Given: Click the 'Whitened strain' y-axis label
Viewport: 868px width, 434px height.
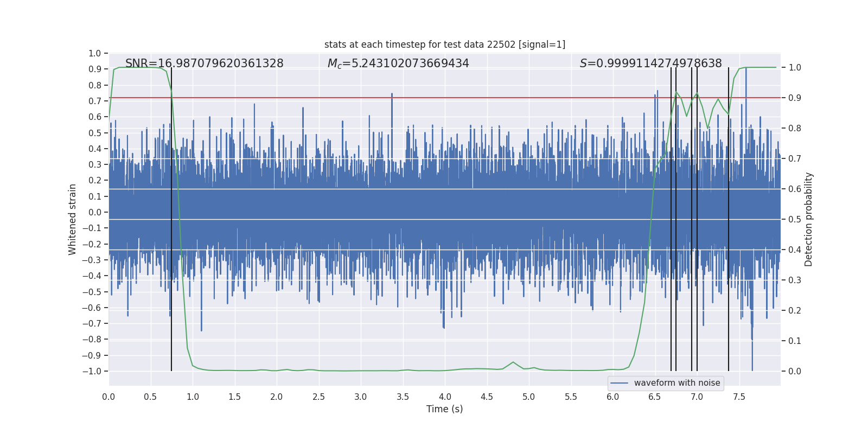Looking at the screenshot, I should pyautogui.click(x=73, y=219).
